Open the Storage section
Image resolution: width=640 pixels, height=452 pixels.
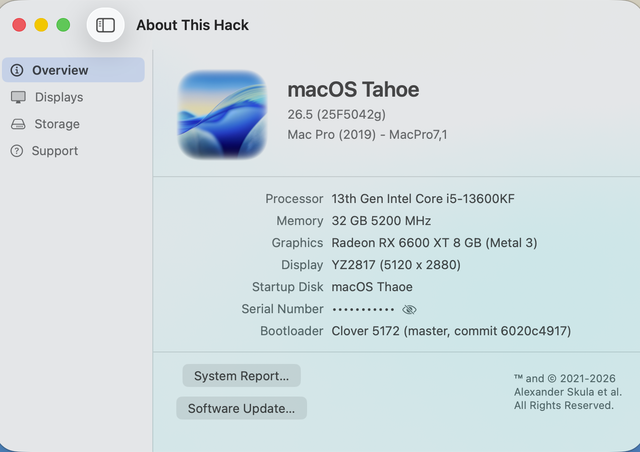[x=57, y=124]
